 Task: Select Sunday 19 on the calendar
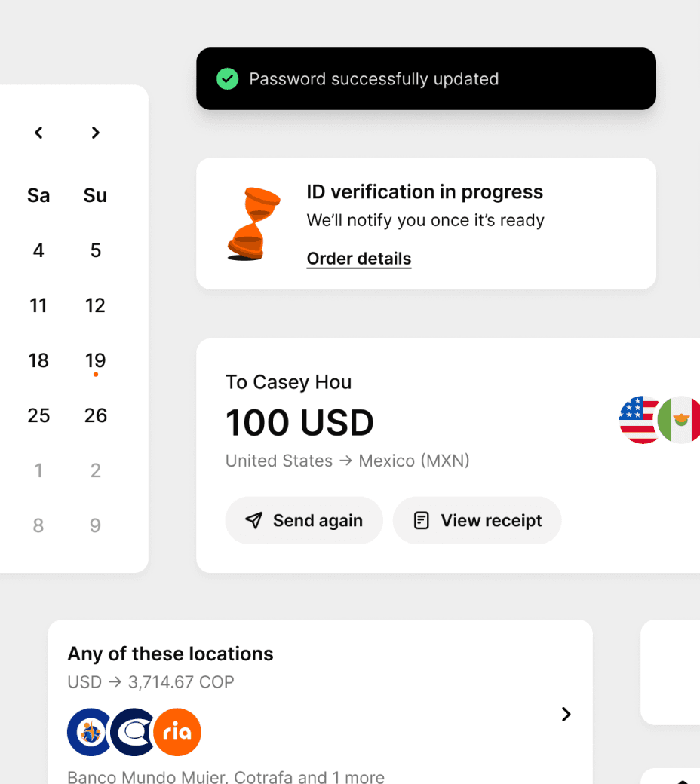[95, 360]
